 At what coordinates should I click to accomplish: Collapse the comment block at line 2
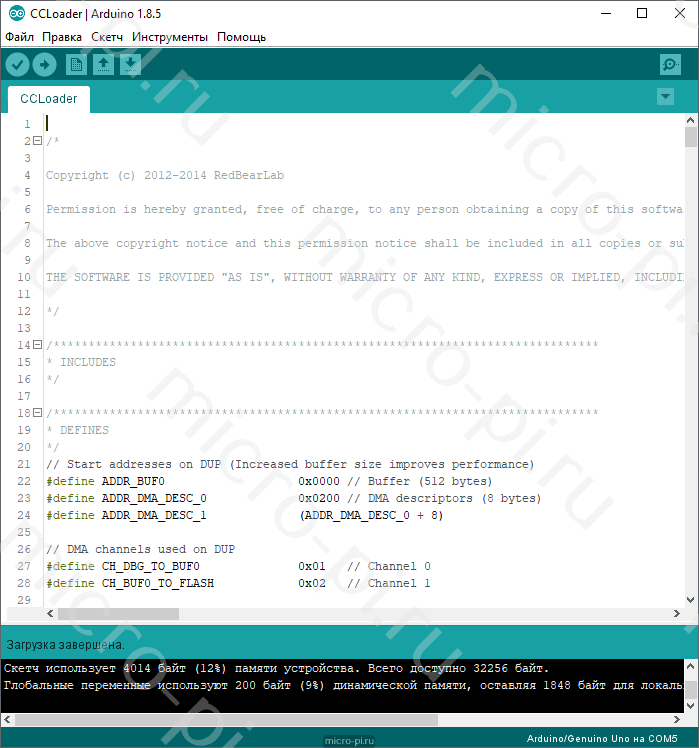(x=37, y=141)
